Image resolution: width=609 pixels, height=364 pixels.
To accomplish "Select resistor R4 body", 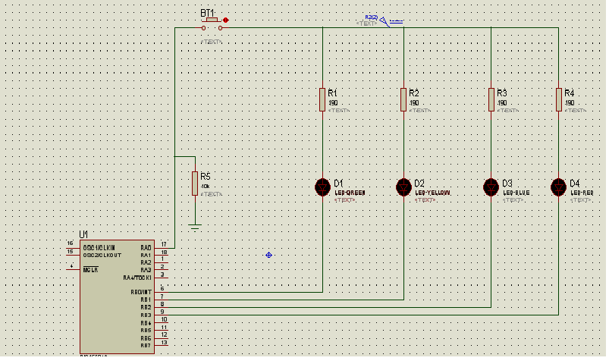I will click(x=558, y=100).
